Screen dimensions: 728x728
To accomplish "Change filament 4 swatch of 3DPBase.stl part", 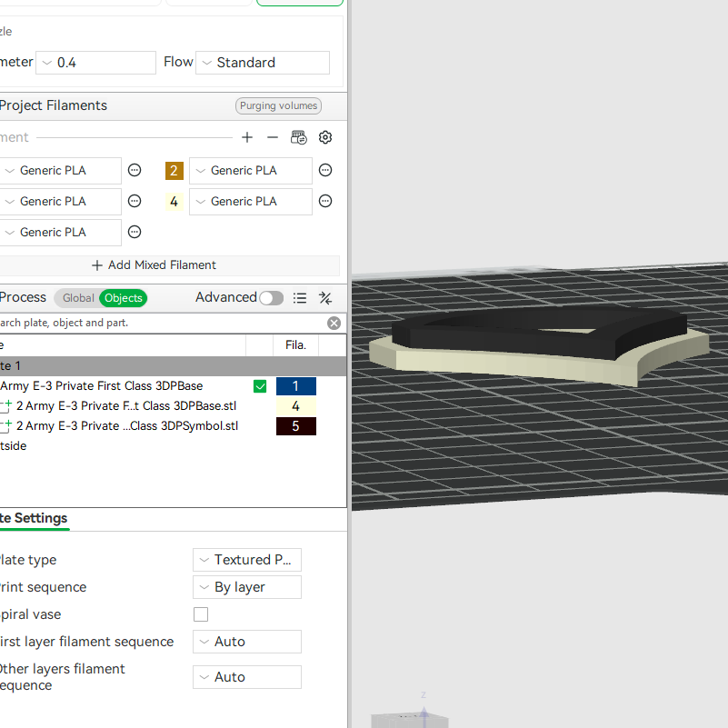I will pos(296,406).
